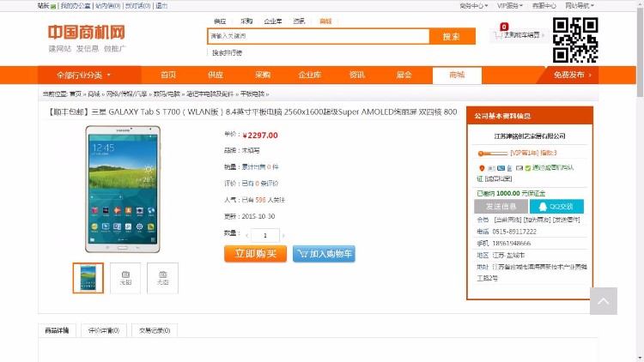Expand the 商务中心 dropdown menu

[x=473, y=6]
